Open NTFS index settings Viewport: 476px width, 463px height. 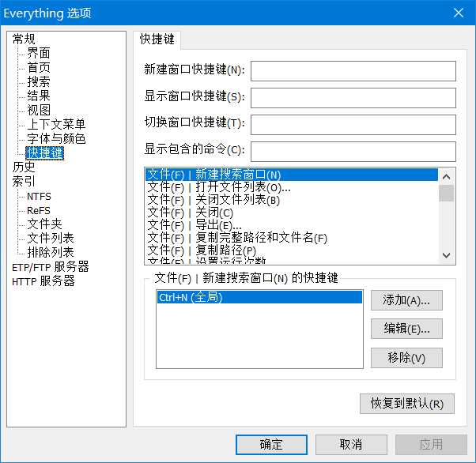39,196
